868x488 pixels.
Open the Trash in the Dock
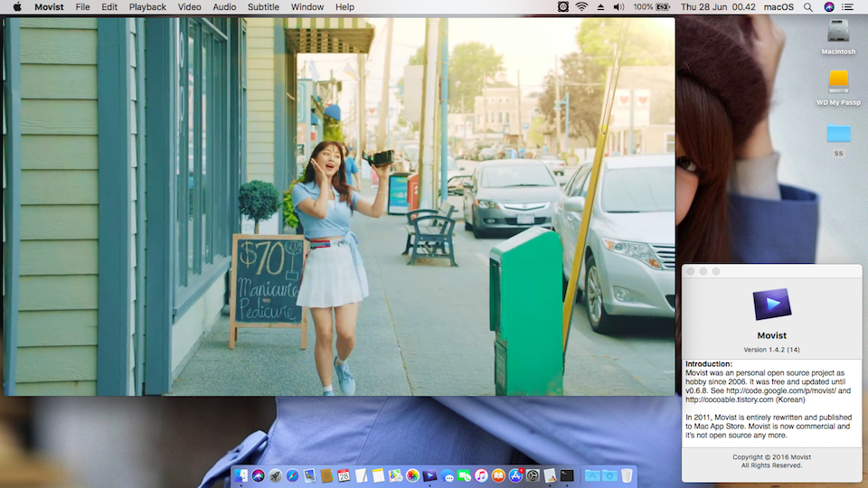pyautogui.click(x=627, y=475)
